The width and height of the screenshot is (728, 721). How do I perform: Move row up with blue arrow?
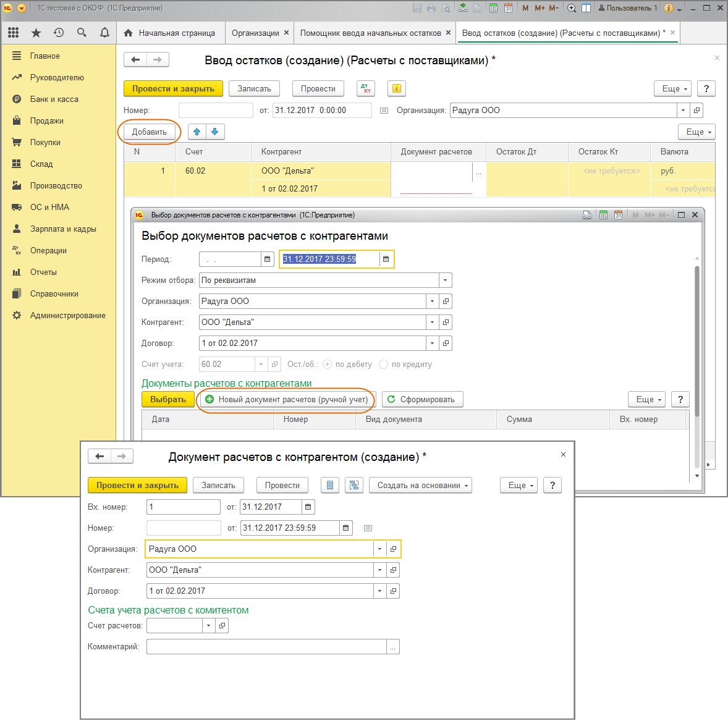tap(197, 132)
